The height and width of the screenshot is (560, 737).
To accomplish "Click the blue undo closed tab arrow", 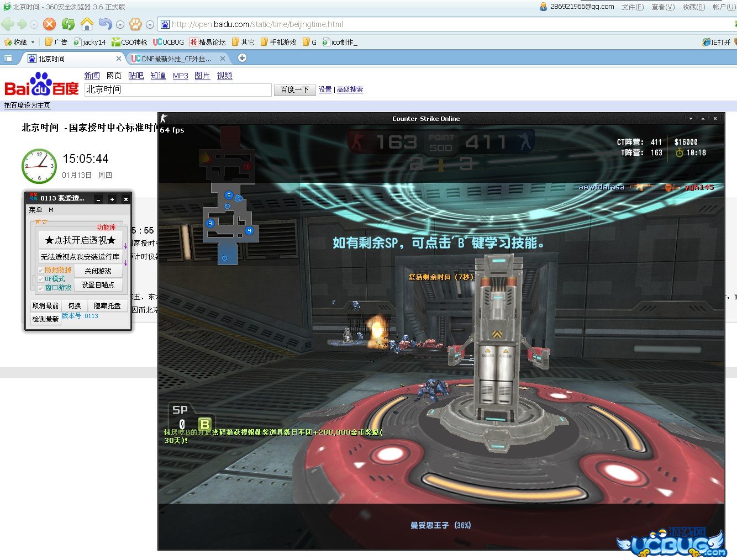I will point(105,24).
